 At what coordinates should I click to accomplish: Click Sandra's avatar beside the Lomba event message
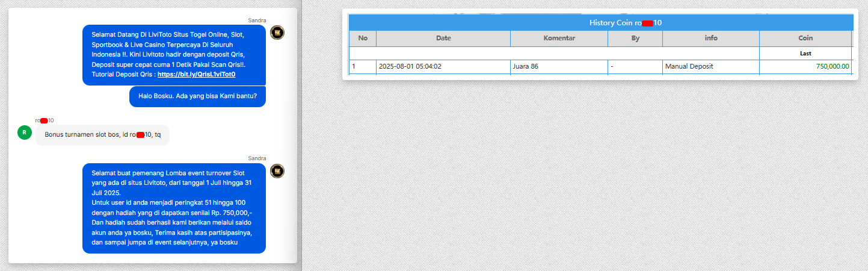277,171
